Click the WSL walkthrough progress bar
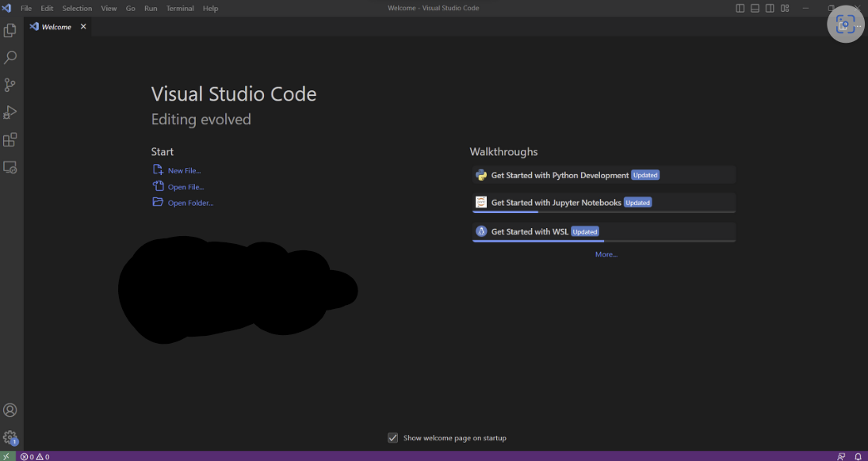The height and width of the screenshot is (461, 868). coord(604,241)
